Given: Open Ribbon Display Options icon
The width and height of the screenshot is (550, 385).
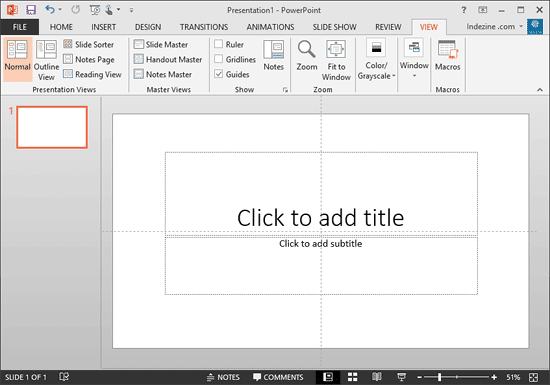Looking at the screenshot, I should point(483,10).
